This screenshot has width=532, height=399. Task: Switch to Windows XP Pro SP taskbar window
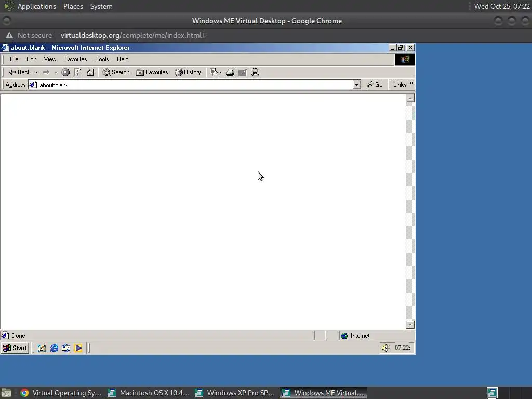click(x=236, y=393)
